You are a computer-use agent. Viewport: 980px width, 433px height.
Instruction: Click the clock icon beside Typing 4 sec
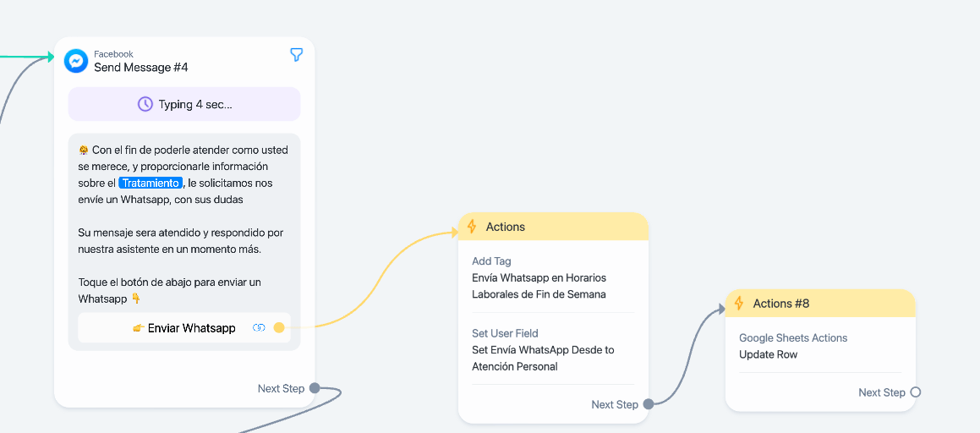click(145, 104)
